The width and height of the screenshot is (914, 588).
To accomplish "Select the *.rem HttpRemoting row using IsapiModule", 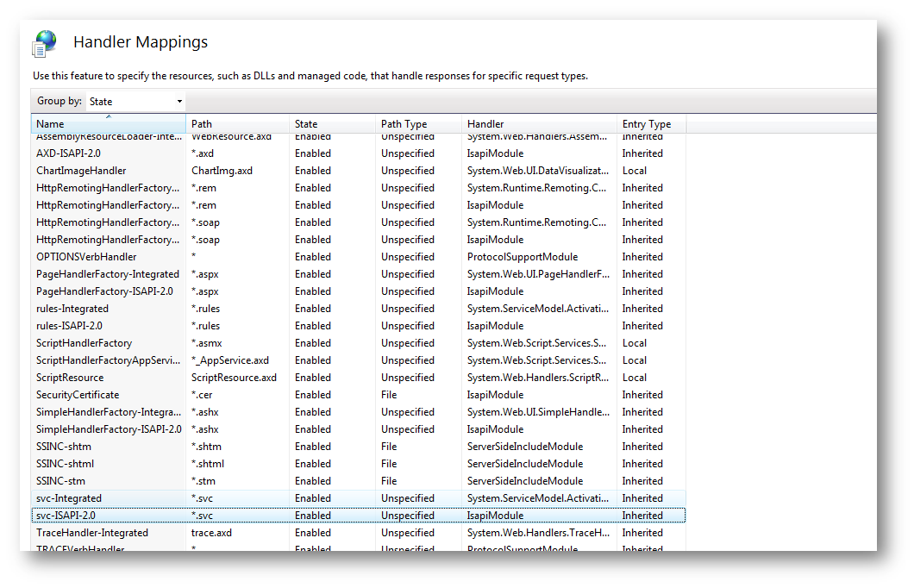I will tap(359, 205).
